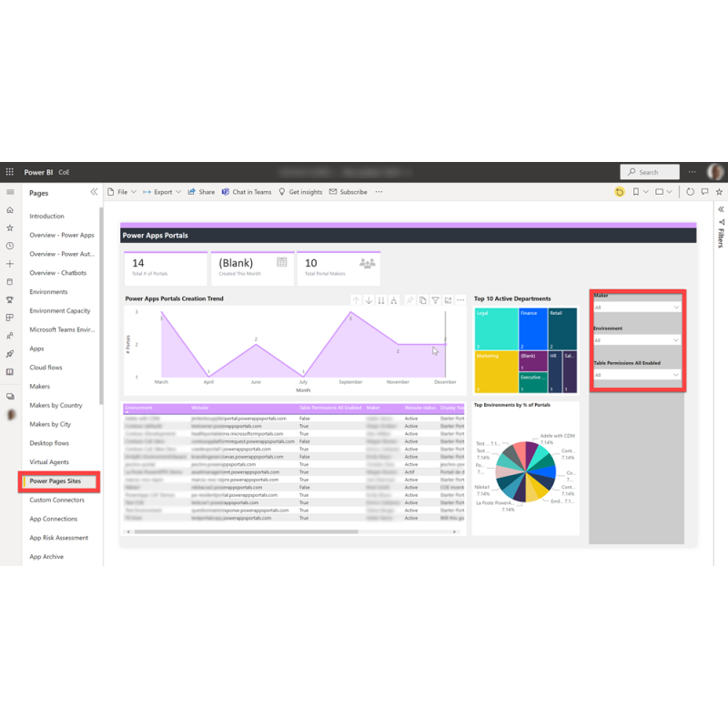
Task: Open Apps grid icon in left rail
Action: coord(10,318)
